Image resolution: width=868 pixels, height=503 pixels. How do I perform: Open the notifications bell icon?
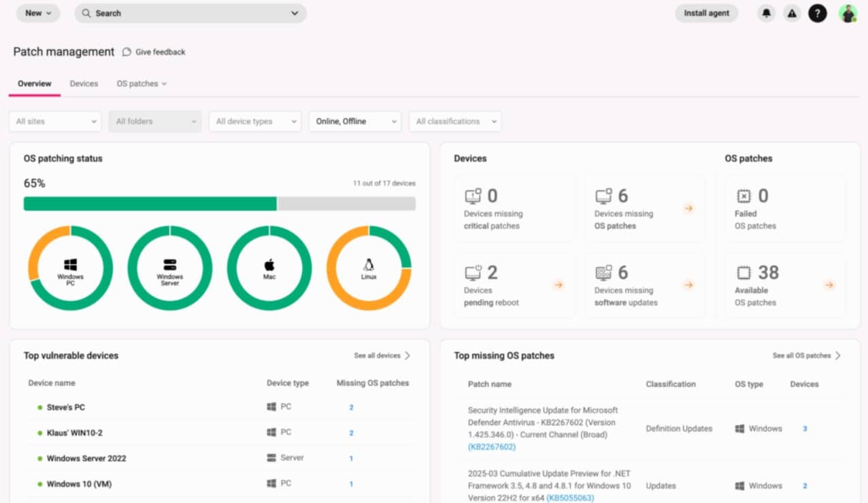pyautogui.click(x=767, y=13)
